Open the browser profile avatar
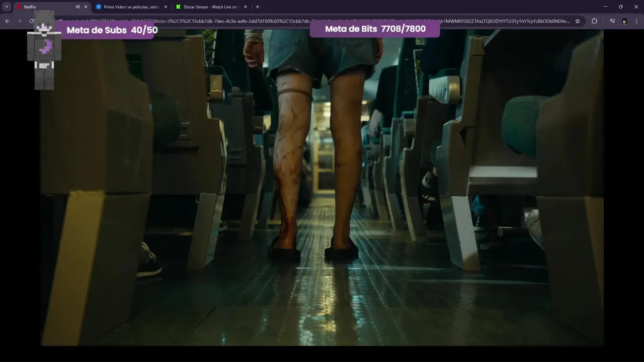Image resolution: width=644 pixels, height=362 pixels. point(624,21)
